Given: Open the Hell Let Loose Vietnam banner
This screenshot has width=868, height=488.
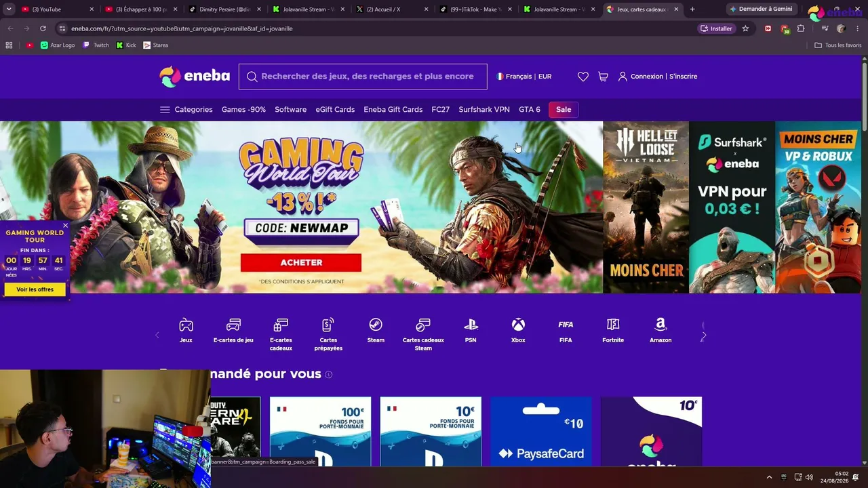Looking at the screenshot, I should click(646, 207).
